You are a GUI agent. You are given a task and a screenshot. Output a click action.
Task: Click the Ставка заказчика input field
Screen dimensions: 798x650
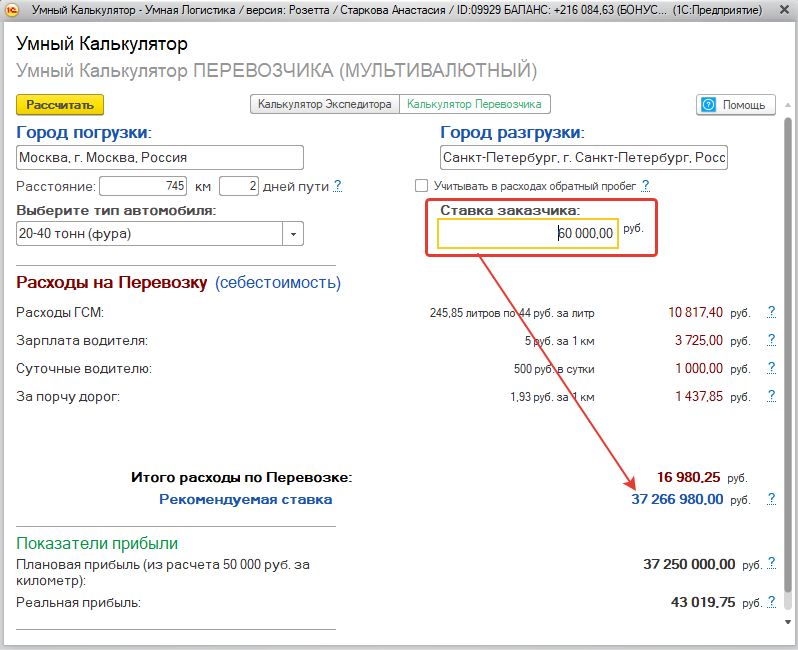pyautogui.click(x=528, y=234)
